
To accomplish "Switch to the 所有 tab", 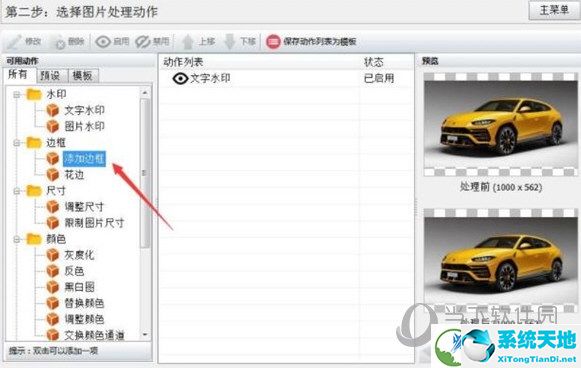I will click(x=18, y=74).
